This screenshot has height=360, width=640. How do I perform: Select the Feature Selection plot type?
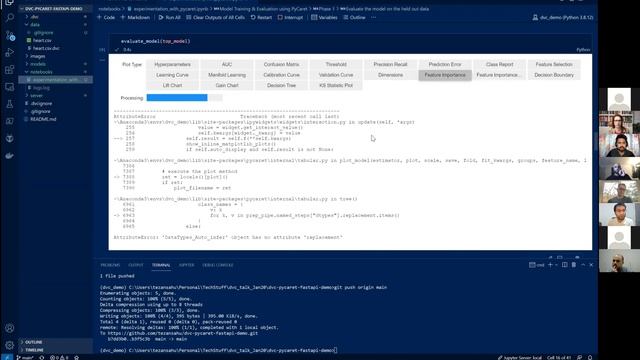coord(554,64)
